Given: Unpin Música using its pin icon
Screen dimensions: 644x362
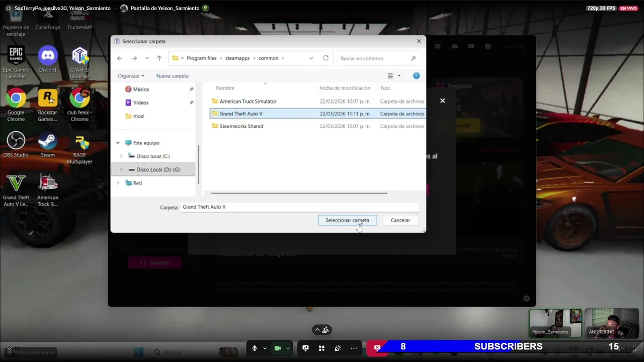Looking at the screenshot, I should click(x=191, y=89).
